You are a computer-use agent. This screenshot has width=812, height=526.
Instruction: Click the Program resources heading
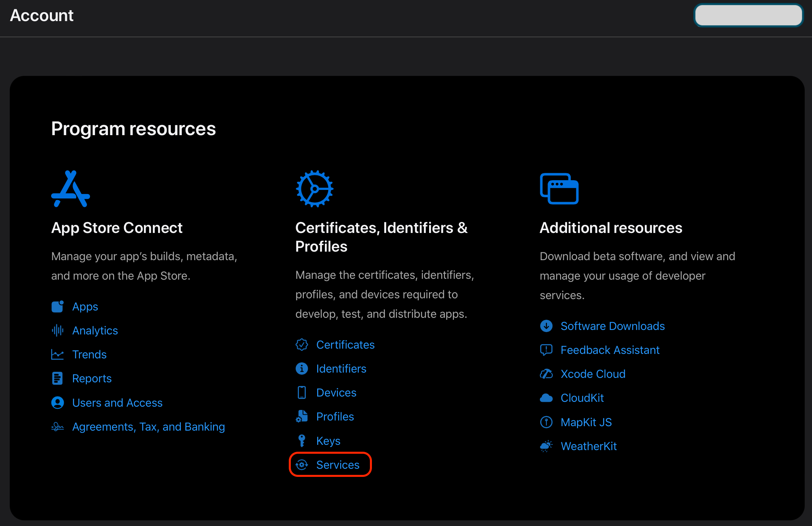click(133, 129)
